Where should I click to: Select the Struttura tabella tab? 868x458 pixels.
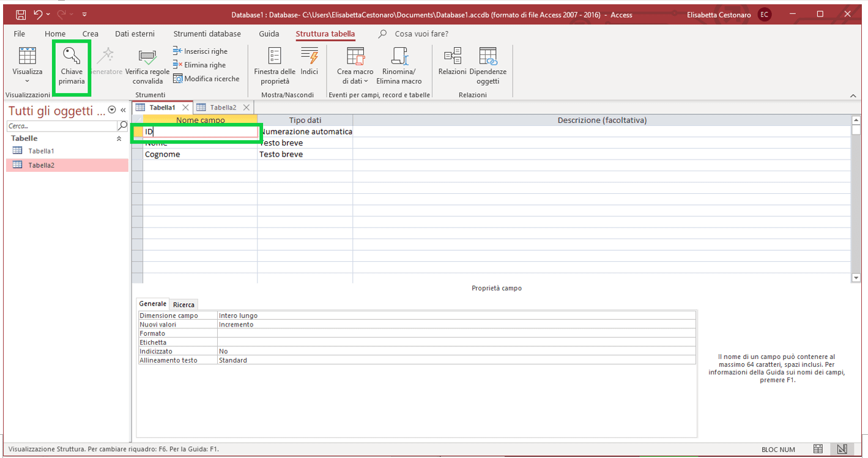[x=325, y=34]
